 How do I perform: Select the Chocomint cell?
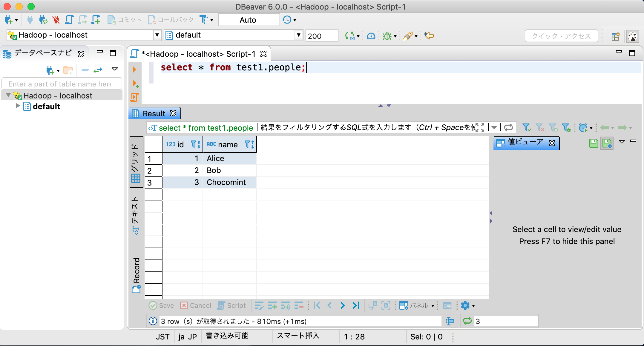tap(229, 182)
